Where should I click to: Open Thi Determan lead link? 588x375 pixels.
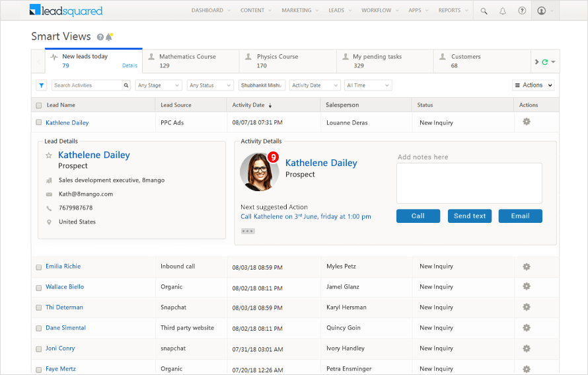[x=65, y=307]
